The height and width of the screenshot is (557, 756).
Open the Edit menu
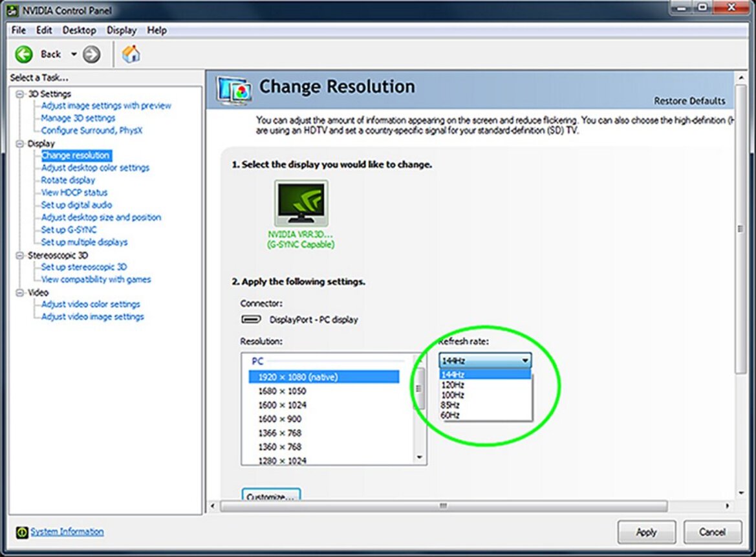(44, 30)
